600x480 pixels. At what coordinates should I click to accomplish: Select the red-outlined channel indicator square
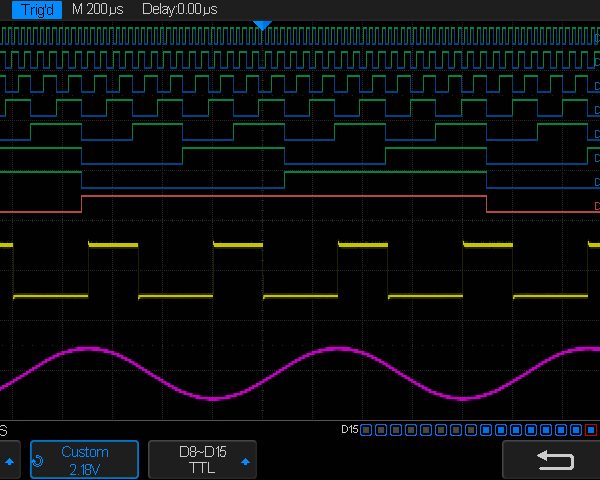(589, 430)
